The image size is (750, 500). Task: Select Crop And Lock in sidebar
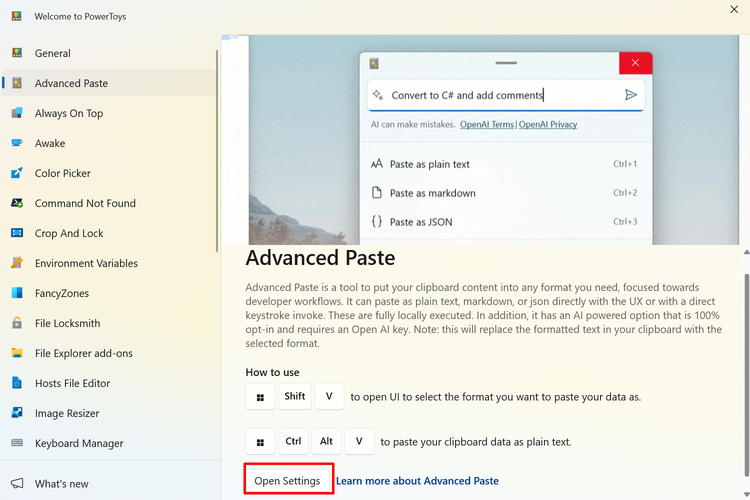109,233
